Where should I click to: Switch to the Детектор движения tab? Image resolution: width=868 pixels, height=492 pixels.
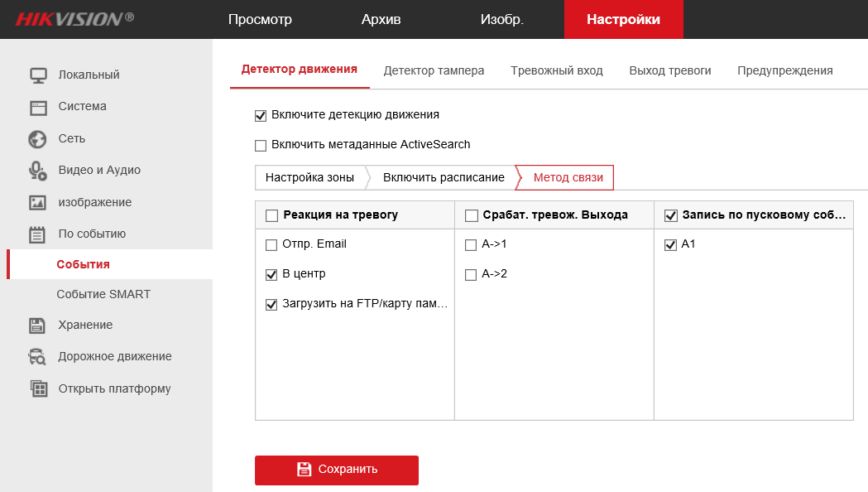(300, 70)
